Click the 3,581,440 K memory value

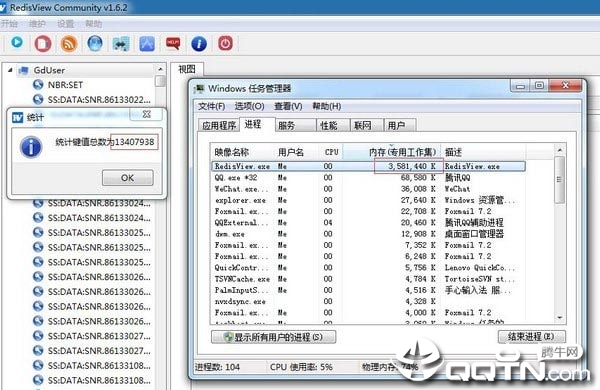[x=412, y=166]
